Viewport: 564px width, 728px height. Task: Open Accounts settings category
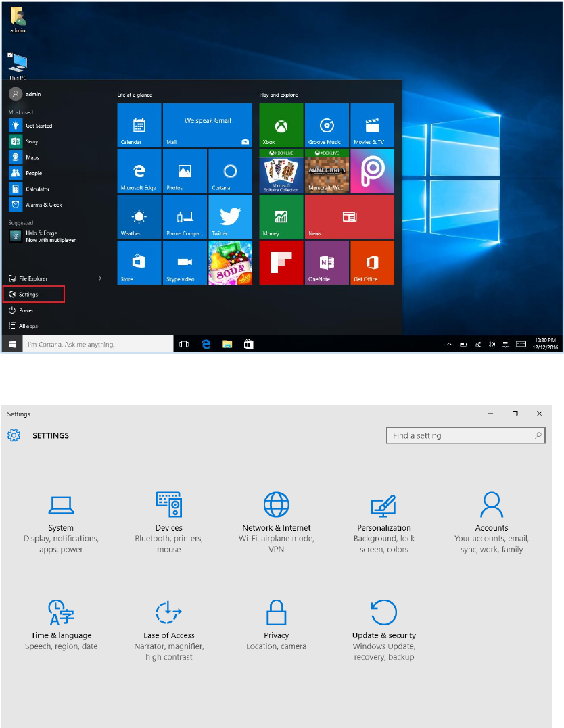(x=492, y=523)
